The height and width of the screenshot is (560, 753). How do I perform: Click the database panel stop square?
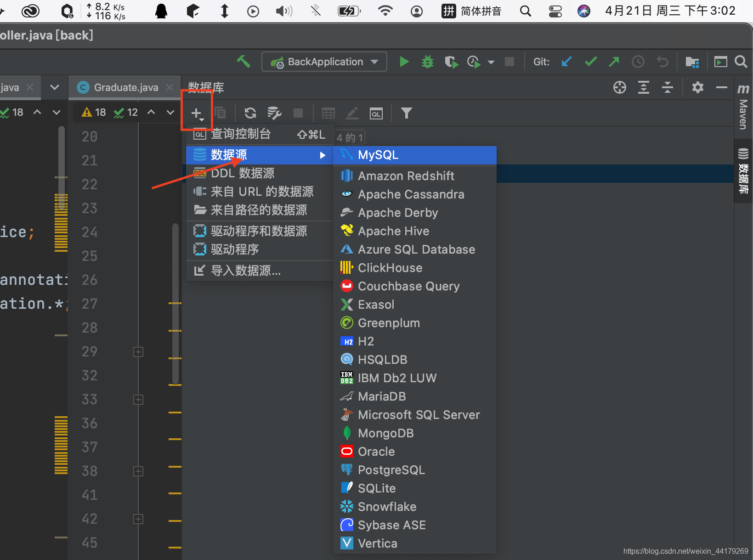click(x=298, y=113)
